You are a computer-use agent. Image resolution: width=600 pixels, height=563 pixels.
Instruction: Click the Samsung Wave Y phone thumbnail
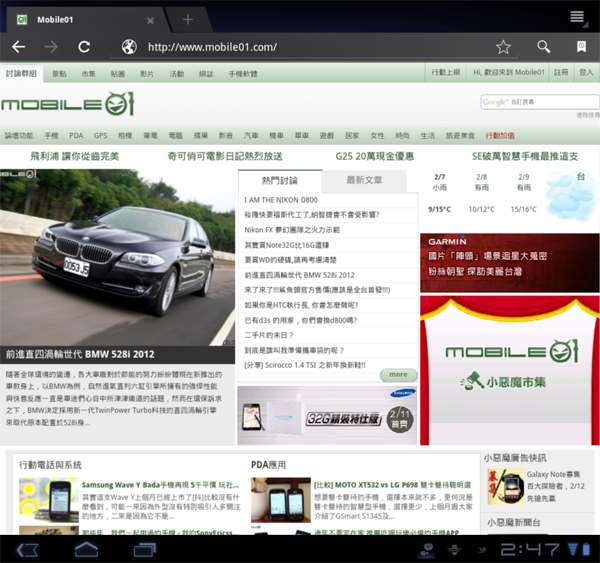(x=49, y=499)
